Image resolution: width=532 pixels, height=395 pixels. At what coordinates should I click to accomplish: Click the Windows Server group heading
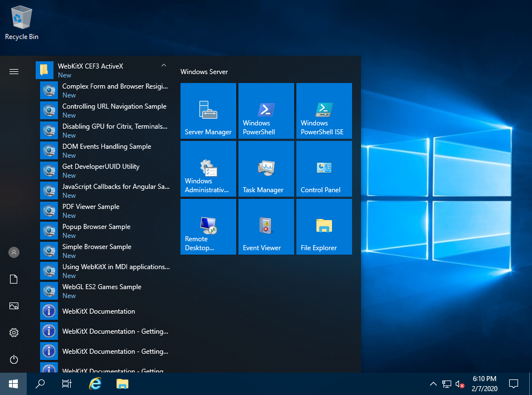point(204,72)
